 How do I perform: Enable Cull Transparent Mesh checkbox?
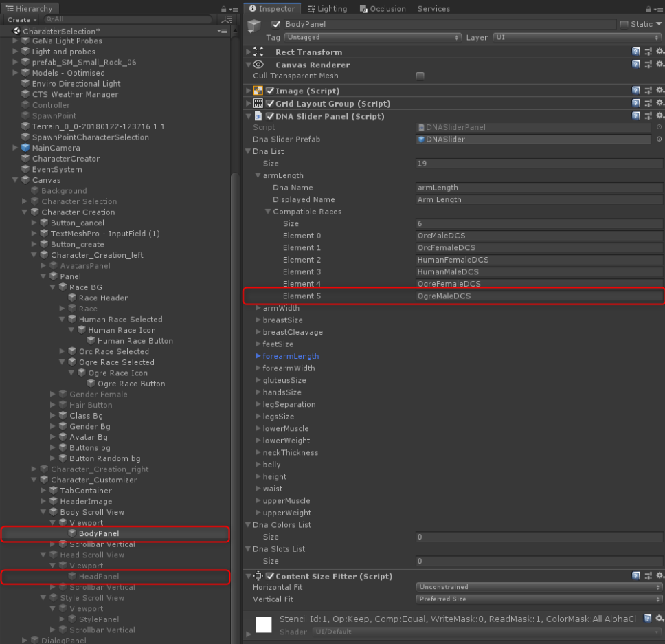point(420,76)
